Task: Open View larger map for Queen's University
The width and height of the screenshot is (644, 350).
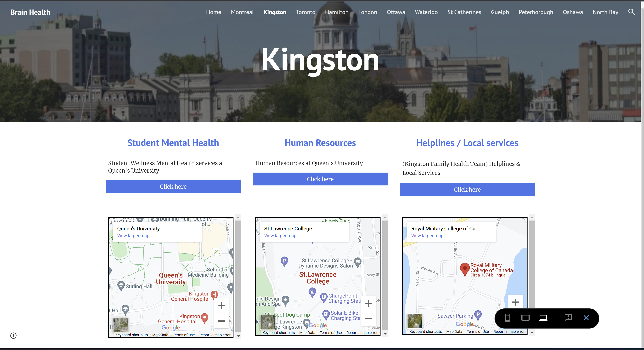Action: (x=133, y=236)
